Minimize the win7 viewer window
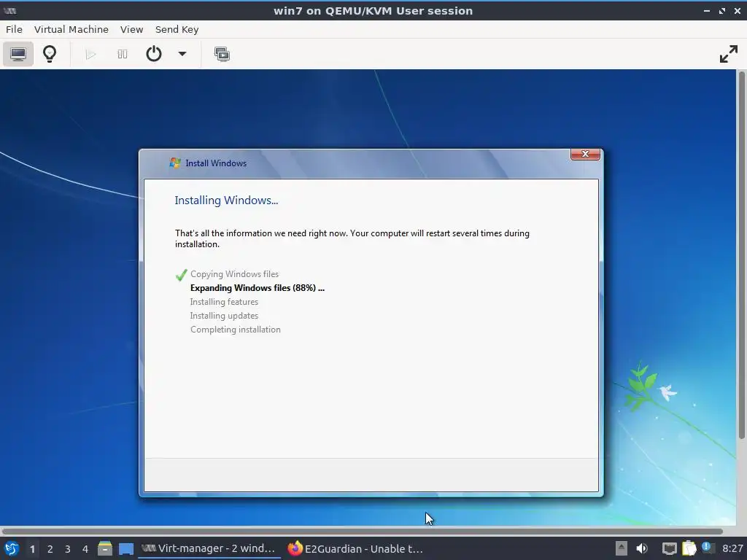 click(706, 10)
